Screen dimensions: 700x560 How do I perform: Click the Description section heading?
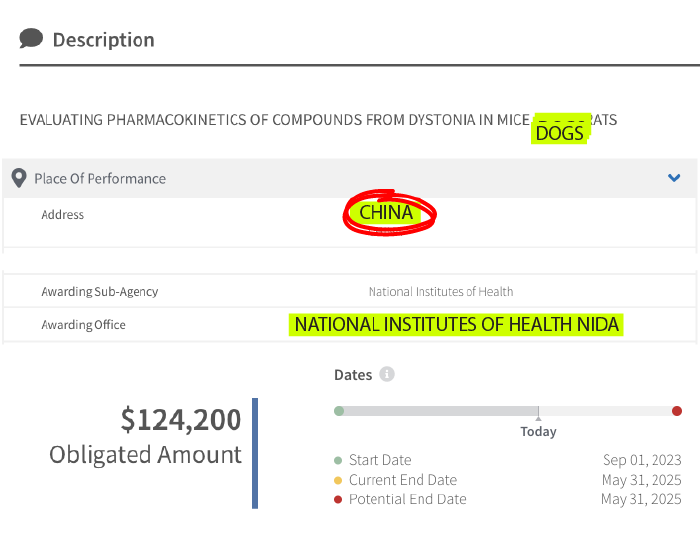(103, 40)
